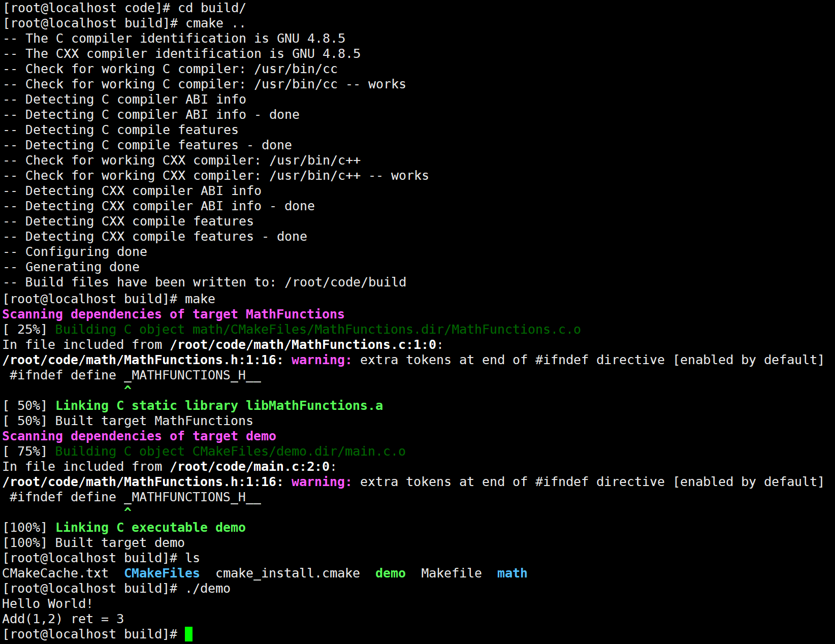Click the './demo' command text
The height and width of the screenshot is (644, 835).
click(x=208, y=589)
